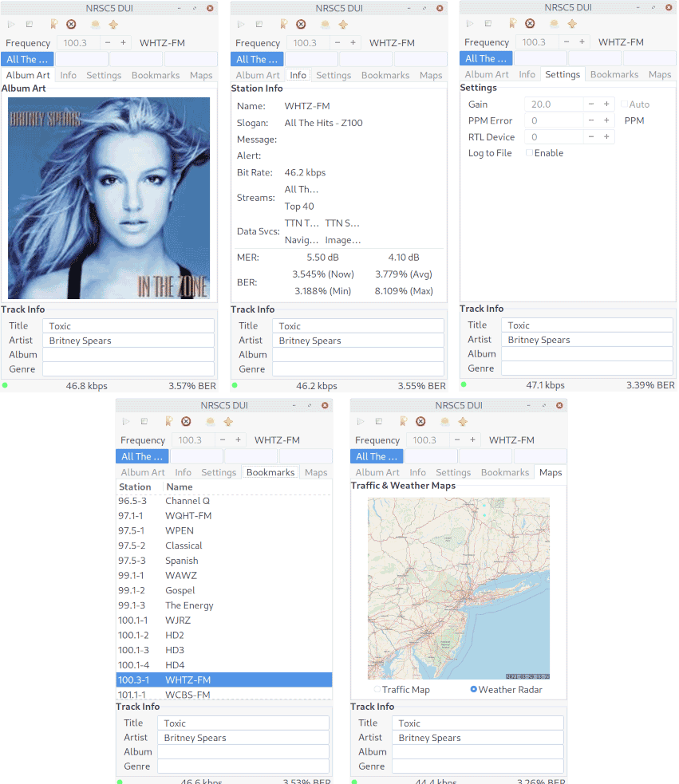Switch to Bookmarks tab in the Settings window
Viewport: 679px width, 784px height.
[614, 74]
